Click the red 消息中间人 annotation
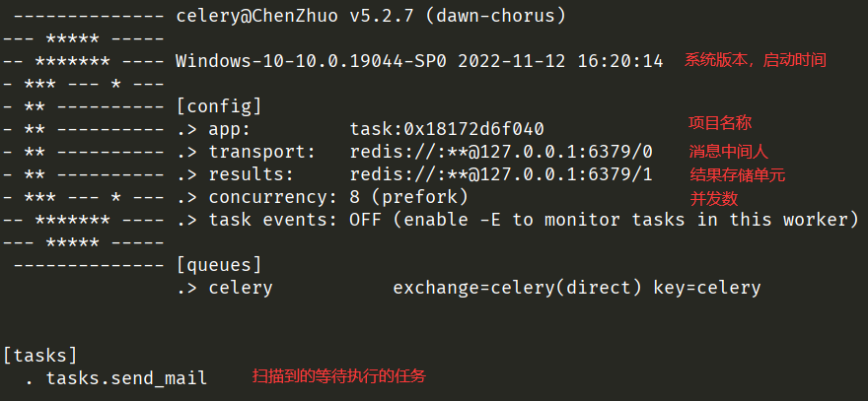The image size is (868, 401). 728,151
